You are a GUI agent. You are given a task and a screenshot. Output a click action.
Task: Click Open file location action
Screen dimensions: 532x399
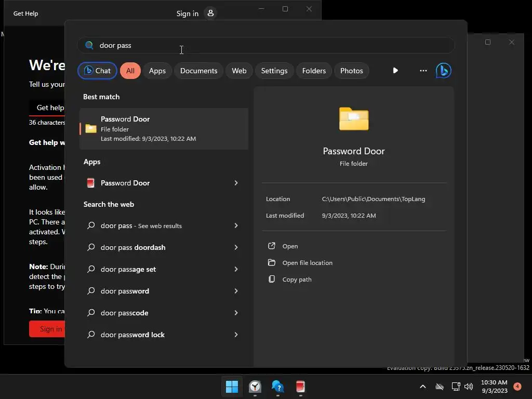(308, 262)
